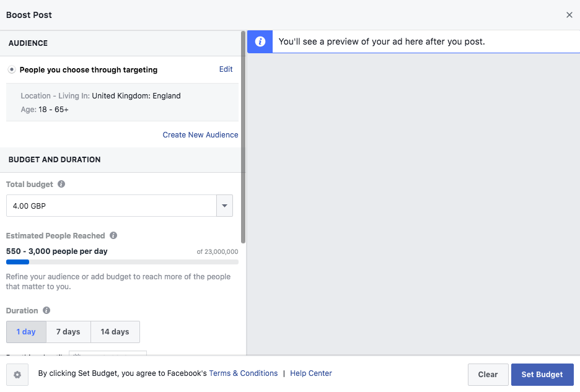Viewport: 580px width, 392px height.
Task: Click the left panel vertical scrollbar
Action: tap(243, 136)
